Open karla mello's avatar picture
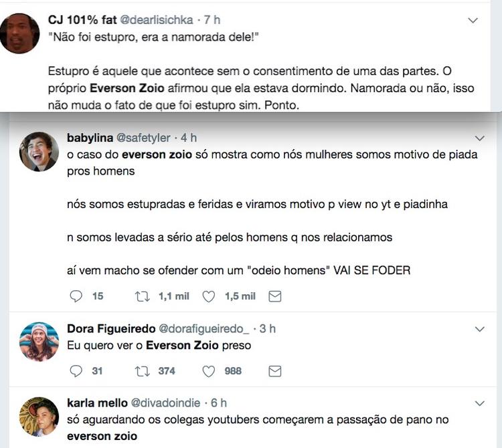The image size is (502, 448). pos(39,417)
